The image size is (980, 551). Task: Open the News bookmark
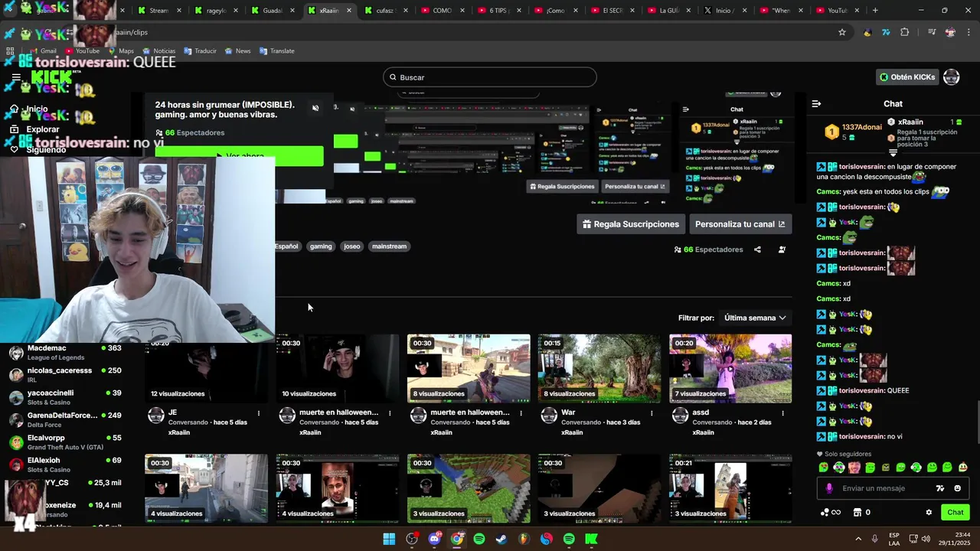(x=237, y=51)
